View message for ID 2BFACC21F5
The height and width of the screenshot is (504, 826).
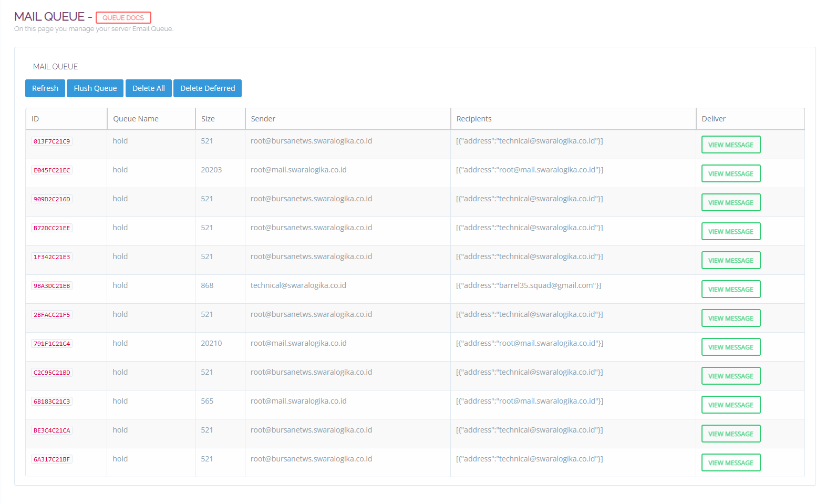click(x=731, y=318)
